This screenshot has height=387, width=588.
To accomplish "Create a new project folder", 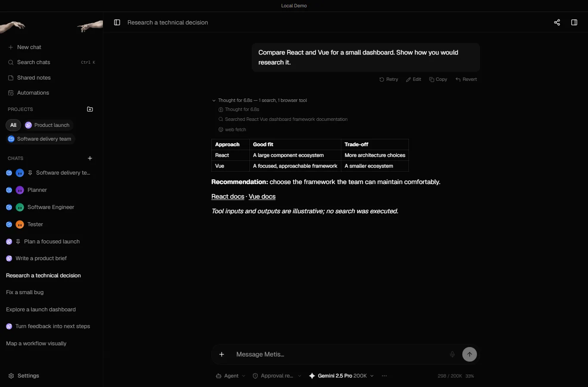I will tap(90, 109).
